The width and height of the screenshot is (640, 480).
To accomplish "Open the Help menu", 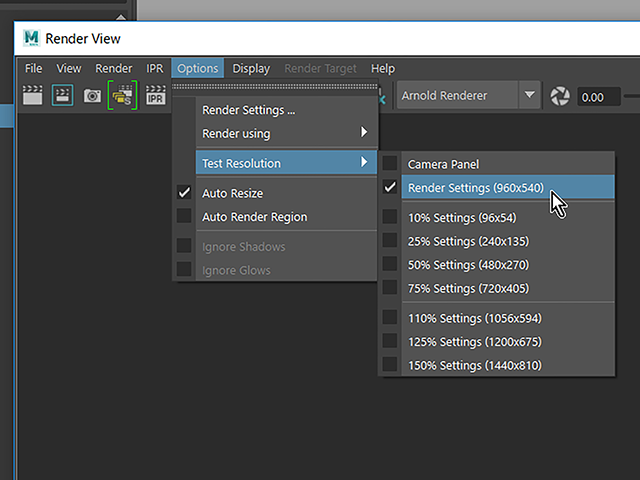I will tap(383, 68).
